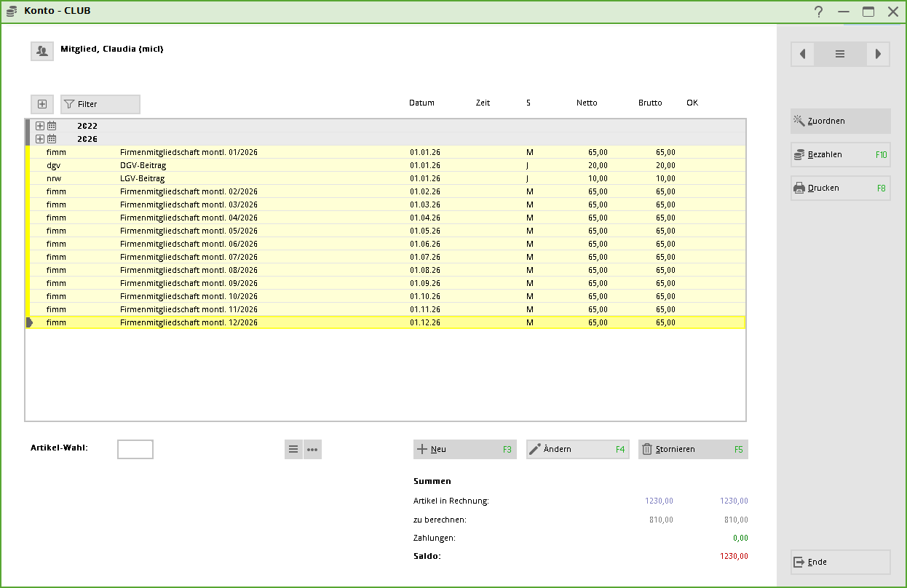Click the three-dots more options button
This screenshot has width=907, height=588.
(x=312, y=449)
